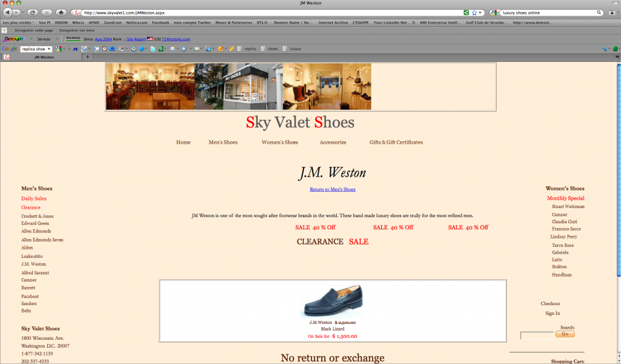The height and width of the screenshot is (364, 621).
Task: Select the JM Weston browser tab
Action: [x=44, y=57]
